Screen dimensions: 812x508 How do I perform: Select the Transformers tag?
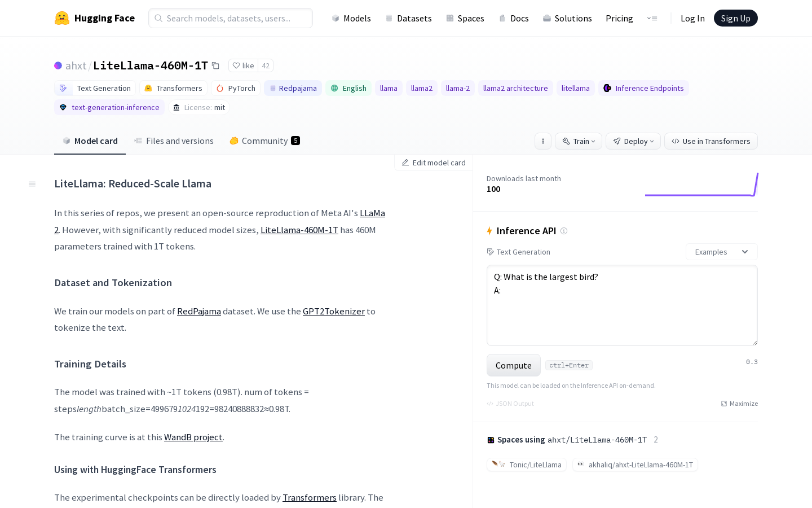pyautogui.click(x=174, y=88)
